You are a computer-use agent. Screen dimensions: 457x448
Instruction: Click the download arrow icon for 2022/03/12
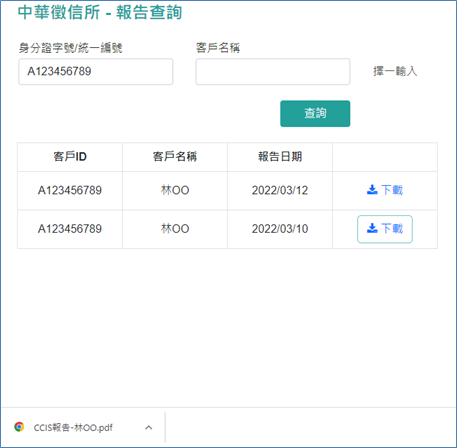pos(372,190)
